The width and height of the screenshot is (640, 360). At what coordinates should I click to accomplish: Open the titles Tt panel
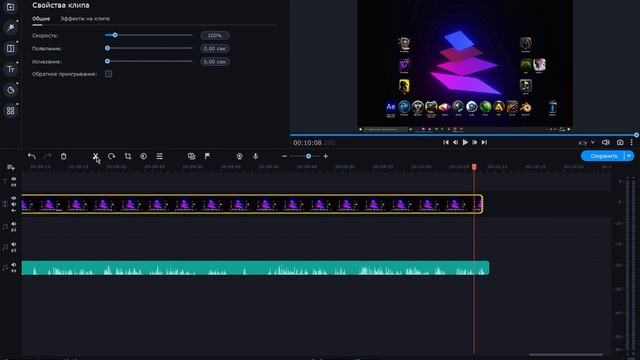10,69
